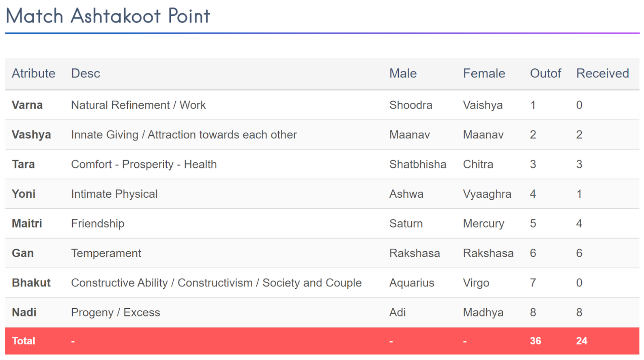Click the Atribute column header
644x360 pixels.
click(34, 73)
